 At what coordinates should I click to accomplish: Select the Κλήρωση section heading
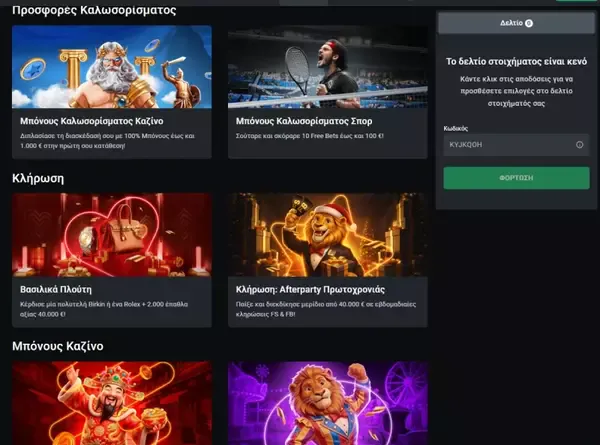38,179
